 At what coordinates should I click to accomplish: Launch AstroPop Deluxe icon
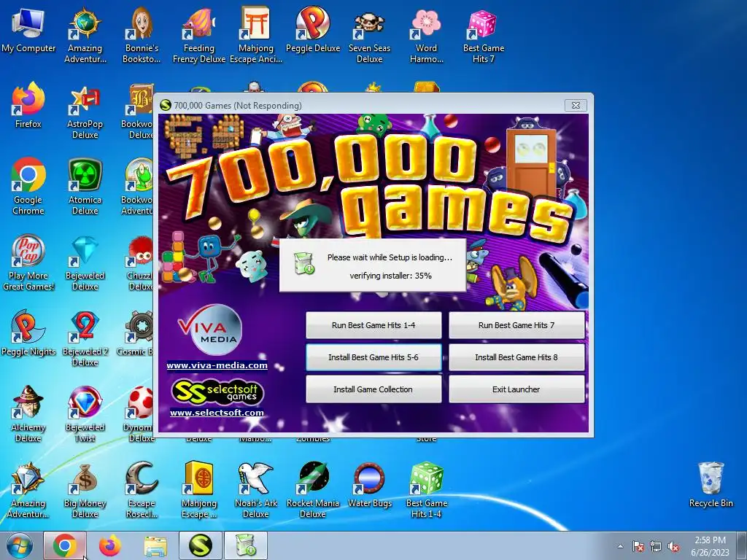point(85,112)
